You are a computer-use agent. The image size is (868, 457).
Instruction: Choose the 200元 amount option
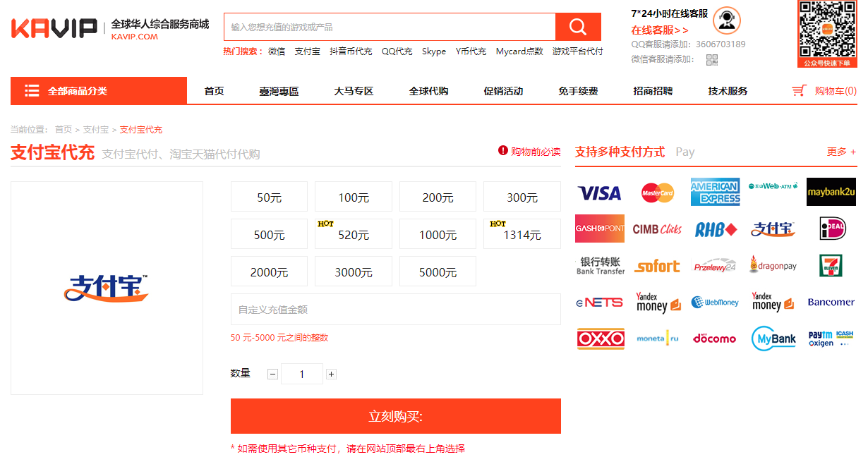(438, 197)
